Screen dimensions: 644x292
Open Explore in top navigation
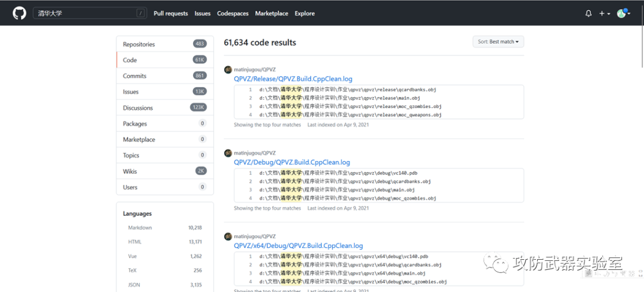click(x=305, y=14)
